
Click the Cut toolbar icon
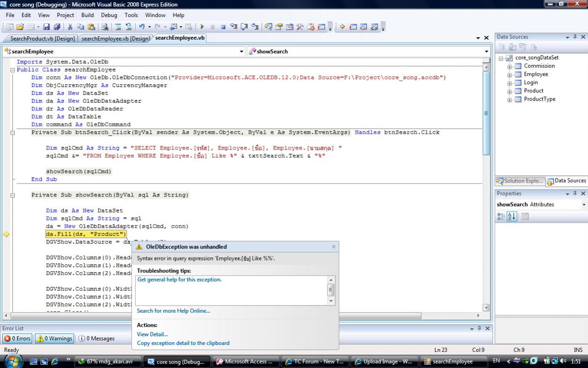pyautogui.click(x=70, y=27)
